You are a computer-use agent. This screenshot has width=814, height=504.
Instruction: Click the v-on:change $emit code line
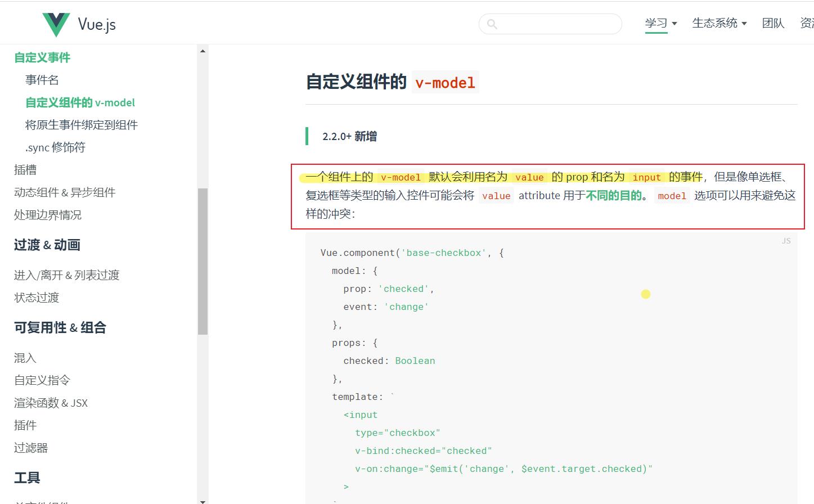point(503,469)
